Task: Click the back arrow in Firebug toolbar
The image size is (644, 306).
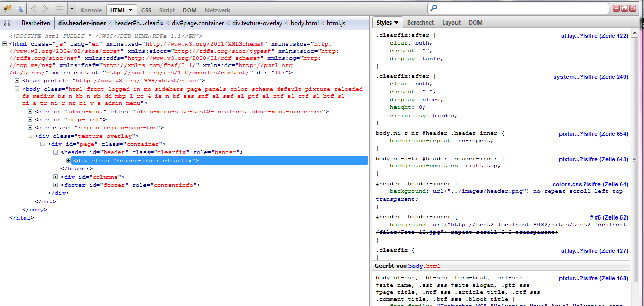Action: (34, 8)
